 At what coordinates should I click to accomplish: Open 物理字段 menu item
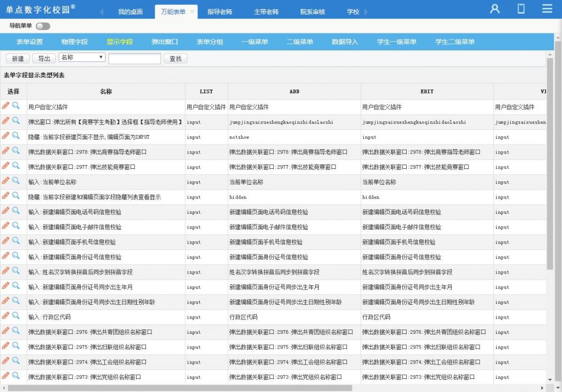(x=75, y=42)
